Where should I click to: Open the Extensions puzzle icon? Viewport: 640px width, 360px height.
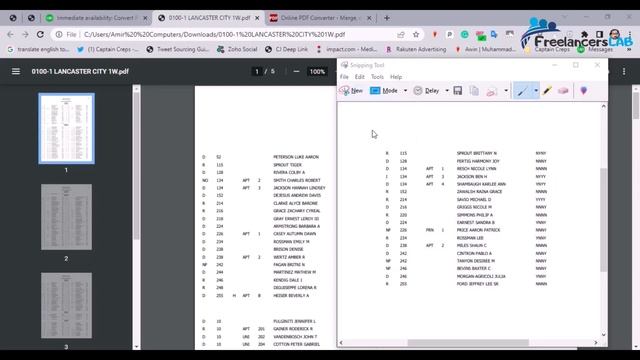point(584,35)
